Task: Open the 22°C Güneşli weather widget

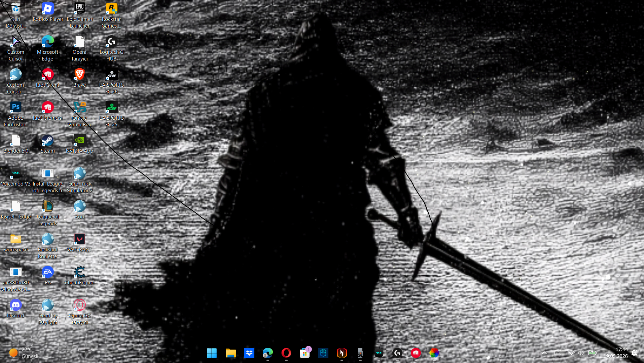Action: click(24, 353)
